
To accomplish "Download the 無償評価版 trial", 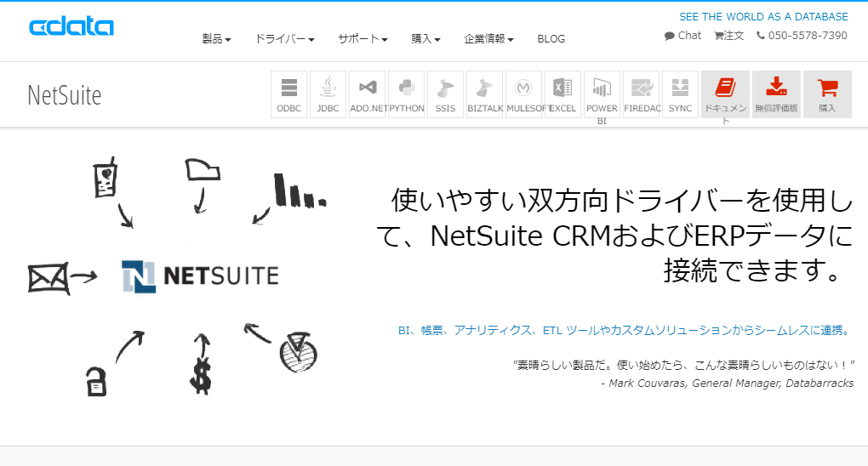I will [777, 94].
